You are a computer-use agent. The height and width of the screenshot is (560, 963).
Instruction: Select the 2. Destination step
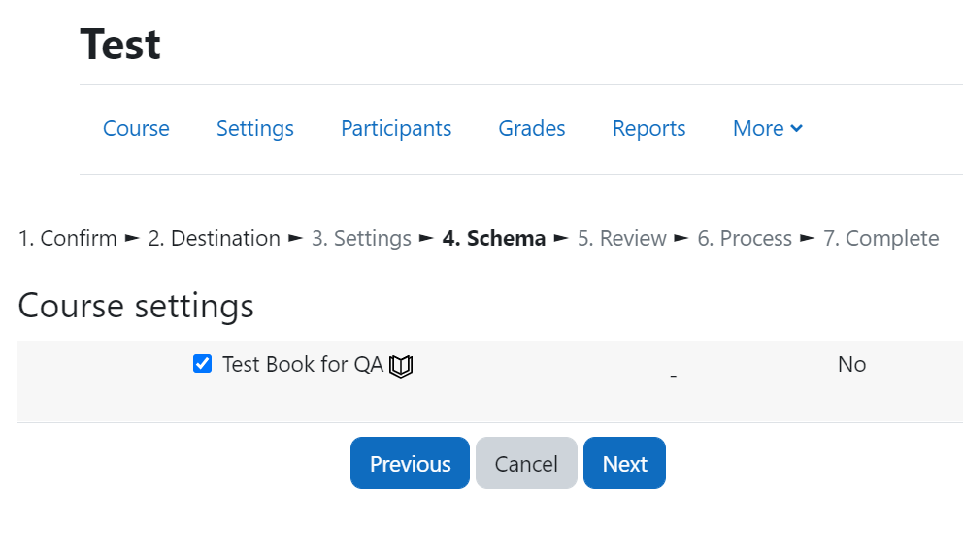[214, 238]
